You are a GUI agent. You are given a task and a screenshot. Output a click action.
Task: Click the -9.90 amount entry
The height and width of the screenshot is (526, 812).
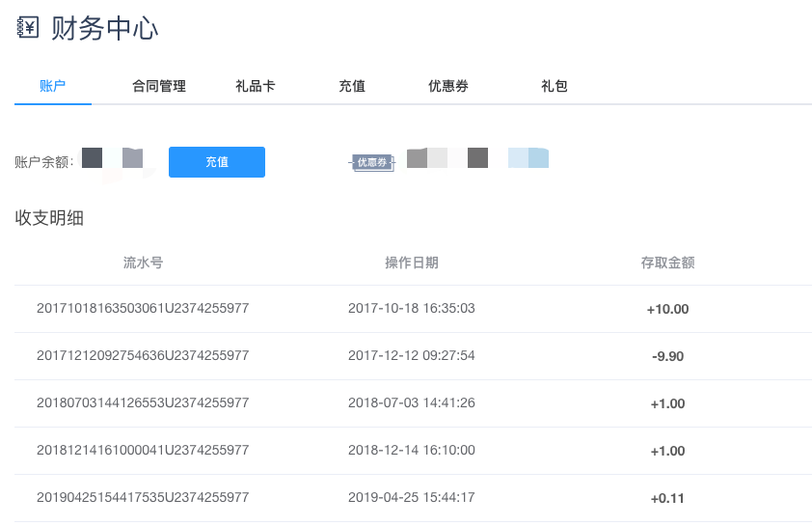[x=668, y=357]
